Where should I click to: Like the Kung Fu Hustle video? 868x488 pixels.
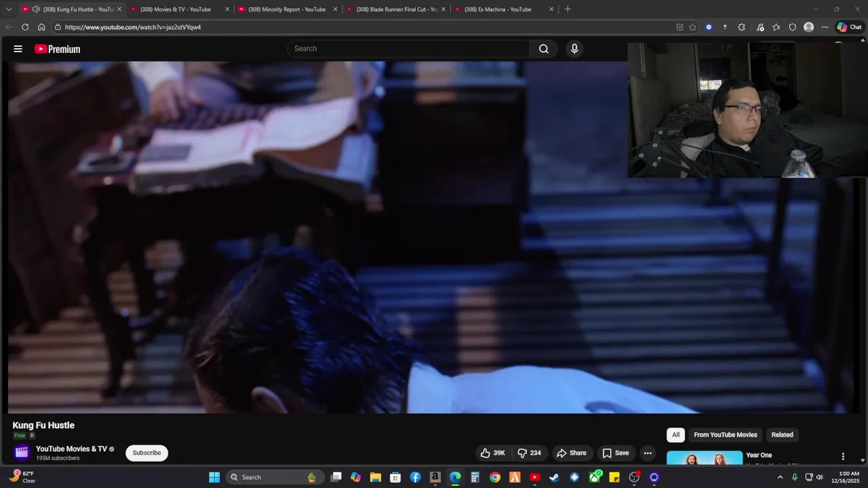(492, 453)
